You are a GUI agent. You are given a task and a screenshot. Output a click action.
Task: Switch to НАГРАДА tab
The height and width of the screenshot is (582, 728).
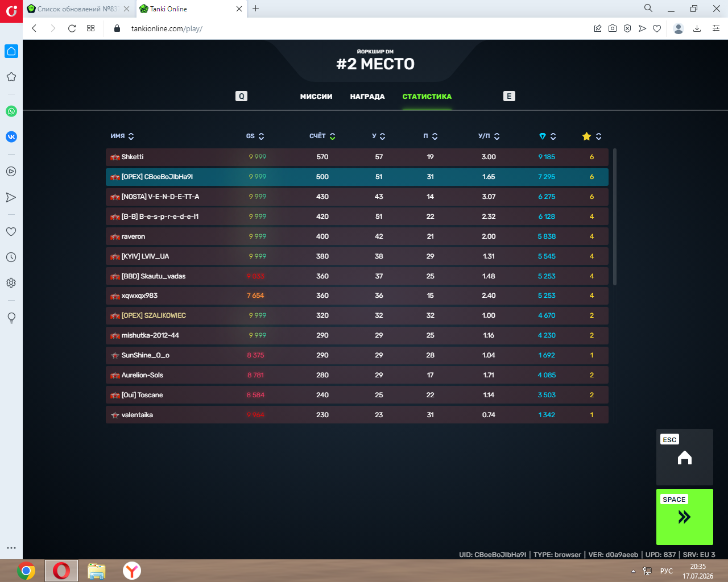(367, 97)
